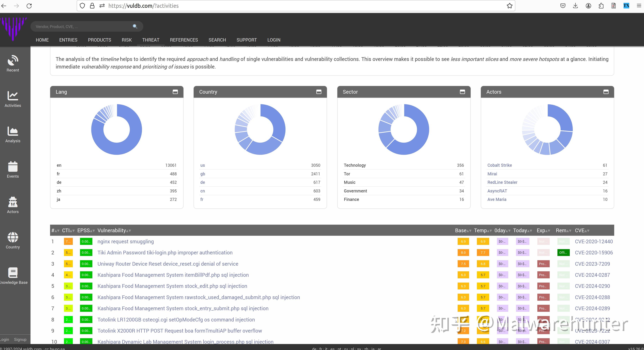Collapse the Lang panel with minimize toggle
This screenshot has height=350, width=644.
click(175, 92)
